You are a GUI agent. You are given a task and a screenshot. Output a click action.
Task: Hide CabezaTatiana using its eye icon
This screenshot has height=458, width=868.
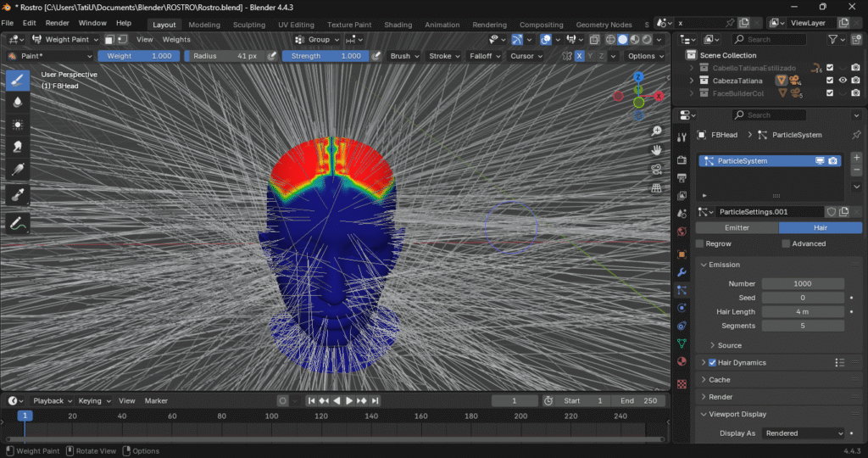(x=843, y=81)
